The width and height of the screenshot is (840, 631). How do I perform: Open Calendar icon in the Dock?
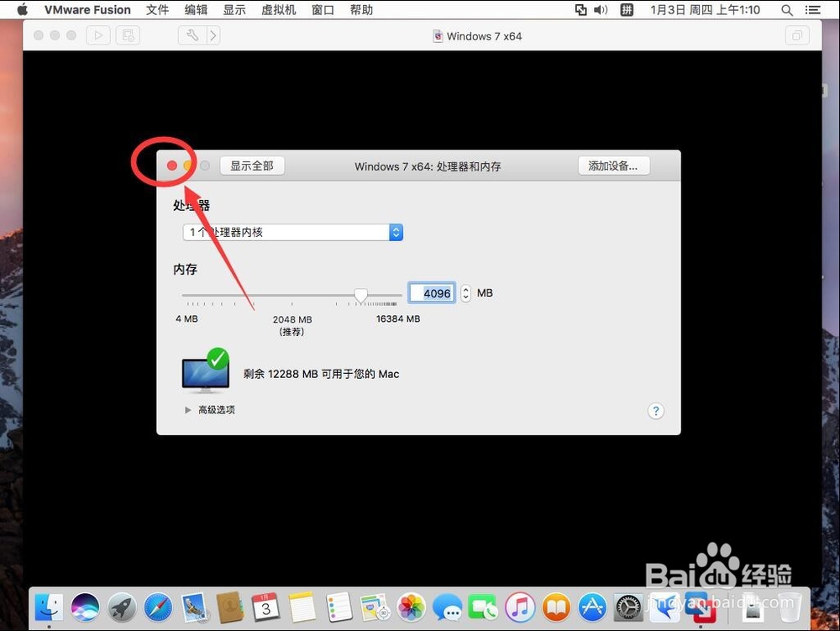[266, 607]
